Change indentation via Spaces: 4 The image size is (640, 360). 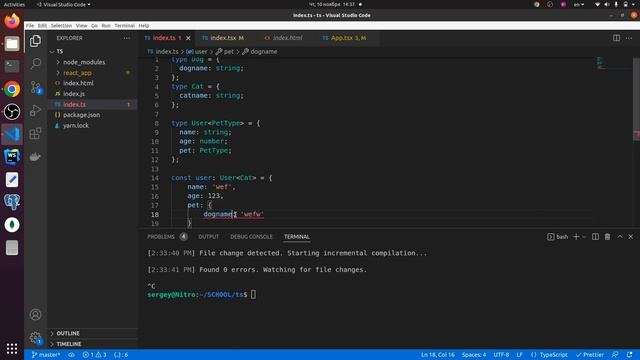click(474, 355)
